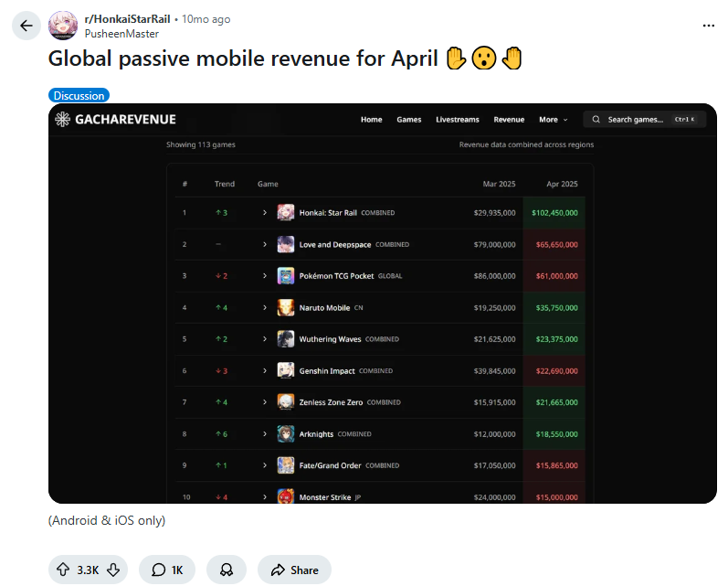Click the $65,650,000 April revenue value
The image size is (728, 586).
point(557,244)
